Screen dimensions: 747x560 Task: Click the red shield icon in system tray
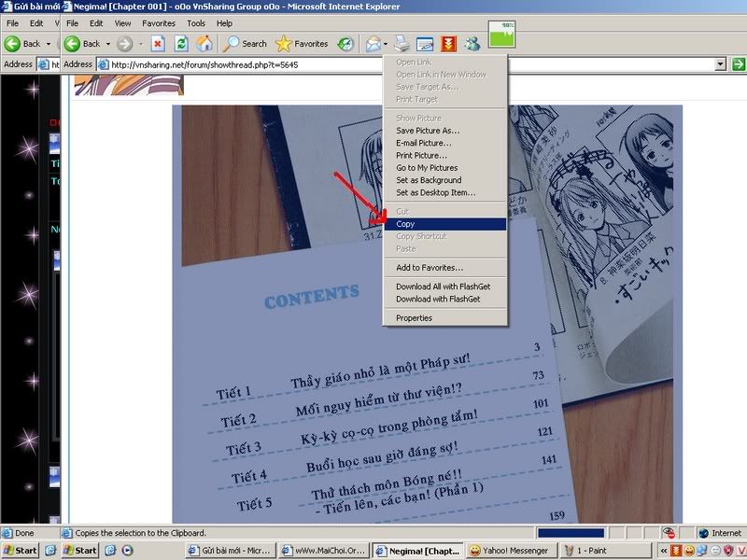click(728, 551)
